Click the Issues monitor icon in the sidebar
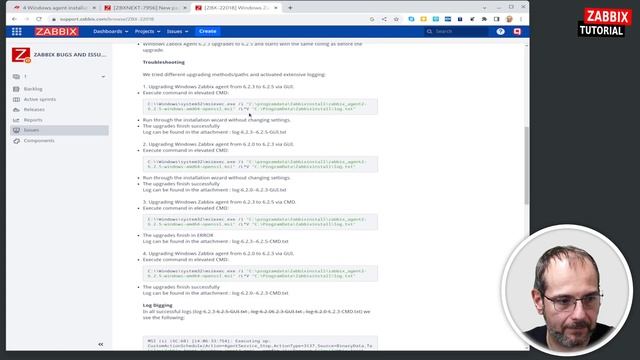This screenshot has width=640, height=360. click(16, 130)
